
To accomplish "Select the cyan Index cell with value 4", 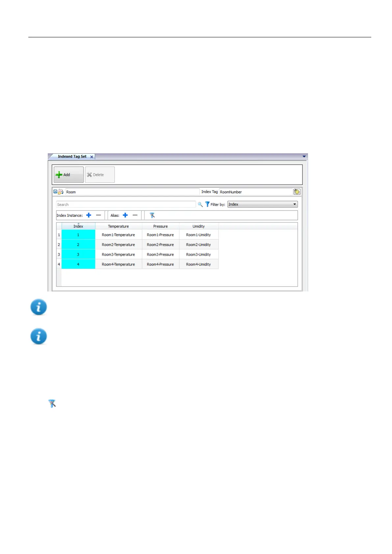I will click(78, 264).
